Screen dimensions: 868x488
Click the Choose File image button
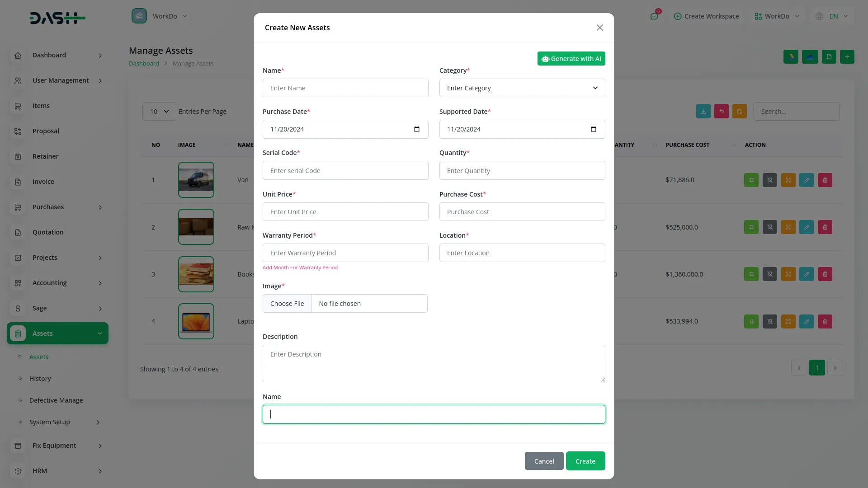click(x=287, y=304)
